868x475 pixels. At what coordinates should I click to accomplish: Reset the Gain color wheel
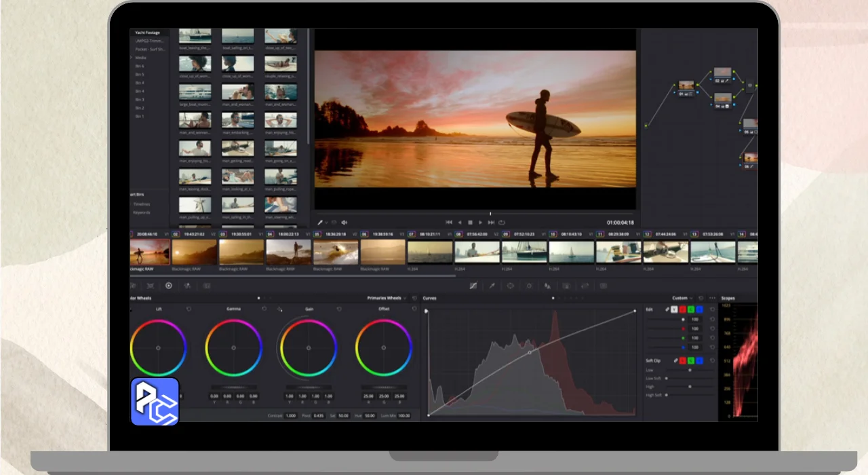pyautogui.click(x=339, y=309)
